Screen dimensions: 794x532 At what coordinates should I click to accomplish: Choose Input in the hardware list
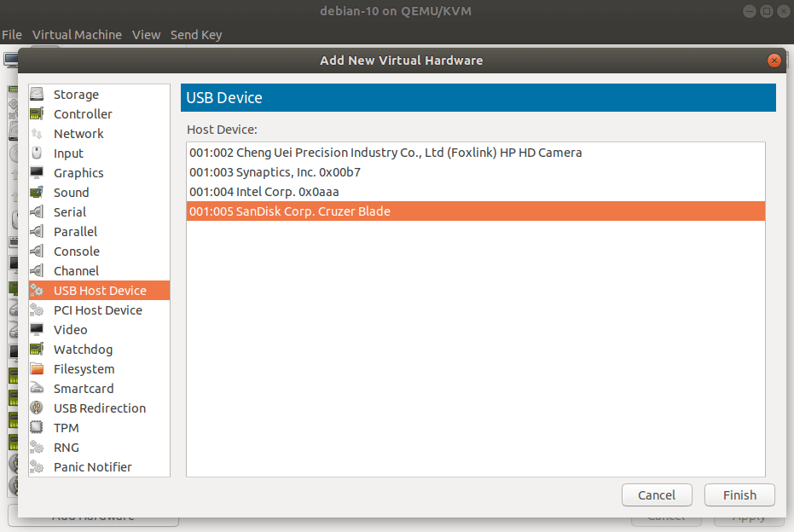point(99,153)
